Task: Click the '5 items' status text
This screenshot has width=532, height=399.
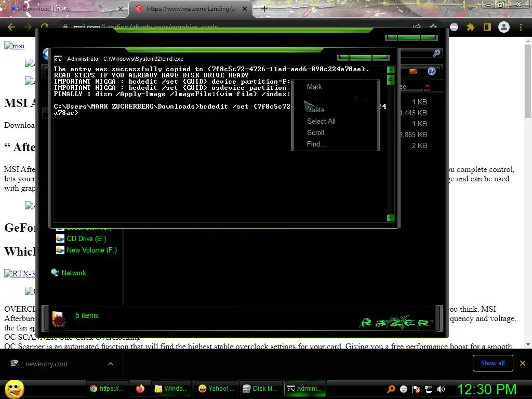Action: 87,315
